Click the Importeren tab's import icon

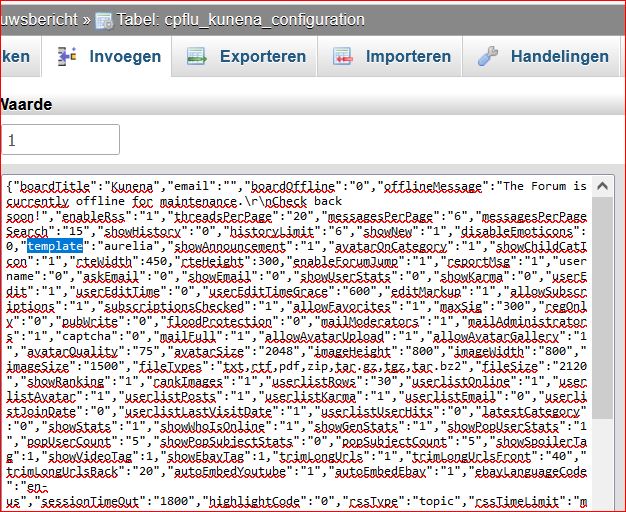coord(344,57)
